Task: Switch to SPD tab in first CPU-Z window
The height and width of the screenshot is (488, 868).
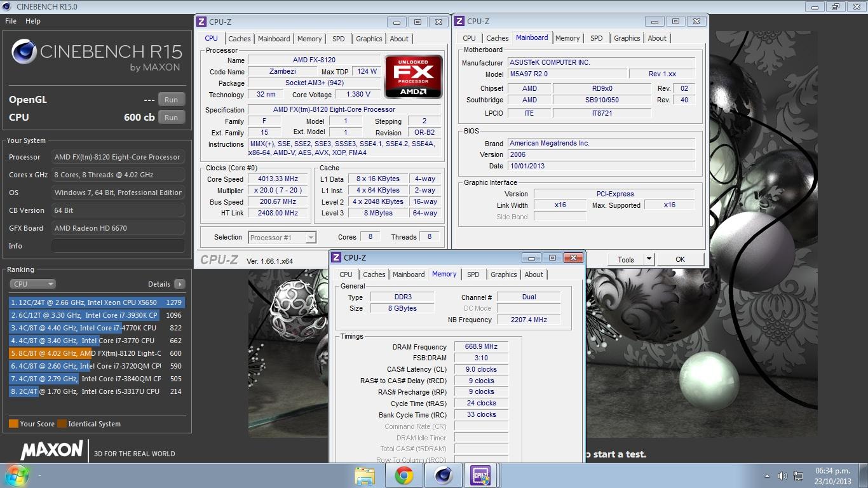Action: (339, 39)
